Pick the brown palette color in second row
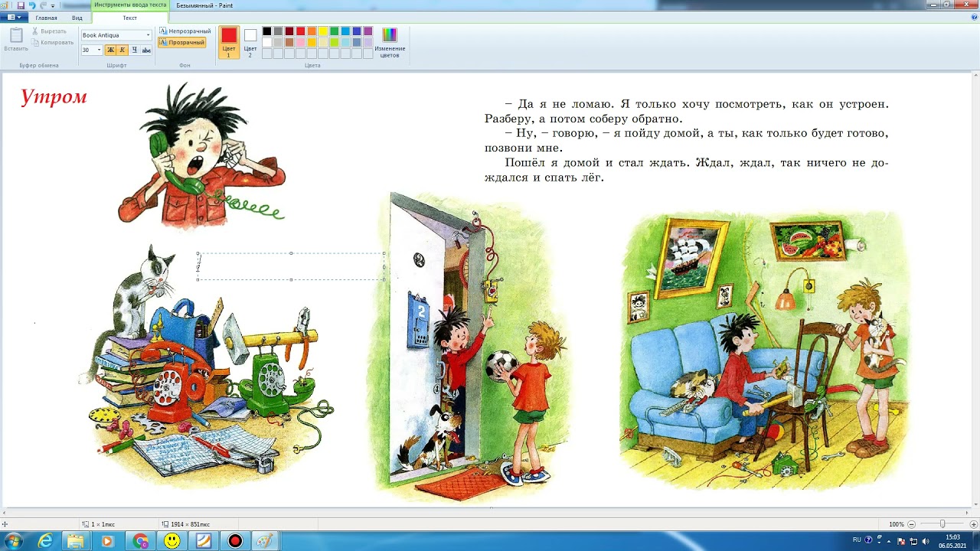 pyautogui.click(x=289, y=42)
